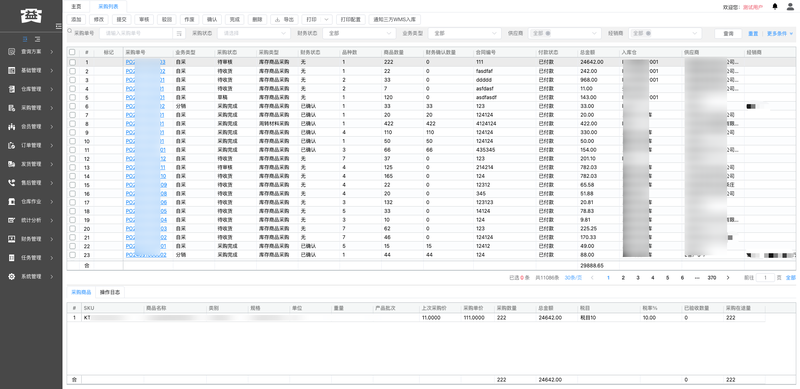Open the 供应商 dropdown
This screenshot has height=389, width=800.
pos(564,33)
